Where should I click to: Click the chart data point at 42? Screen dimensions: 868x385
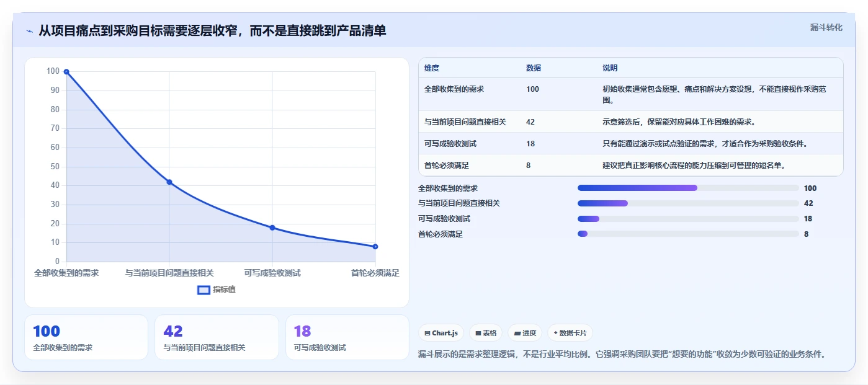[x=169, y=182]
